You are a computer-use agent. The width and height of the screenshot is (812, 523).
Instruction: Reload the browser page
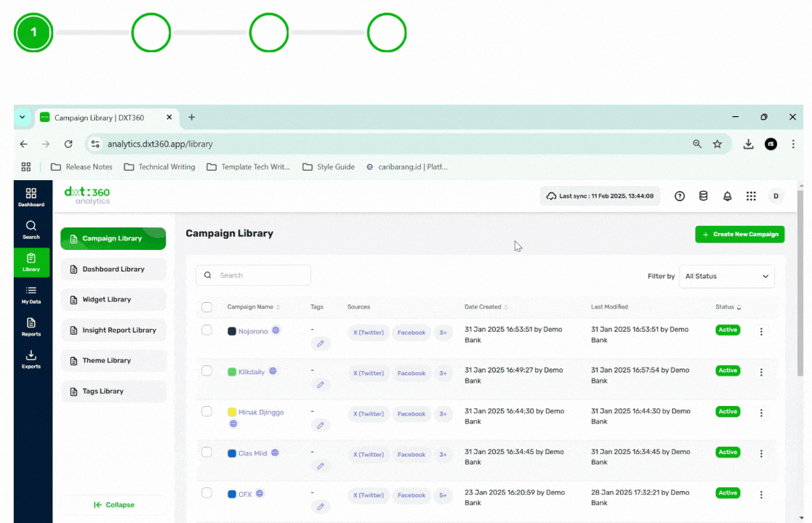click(68, 144)
